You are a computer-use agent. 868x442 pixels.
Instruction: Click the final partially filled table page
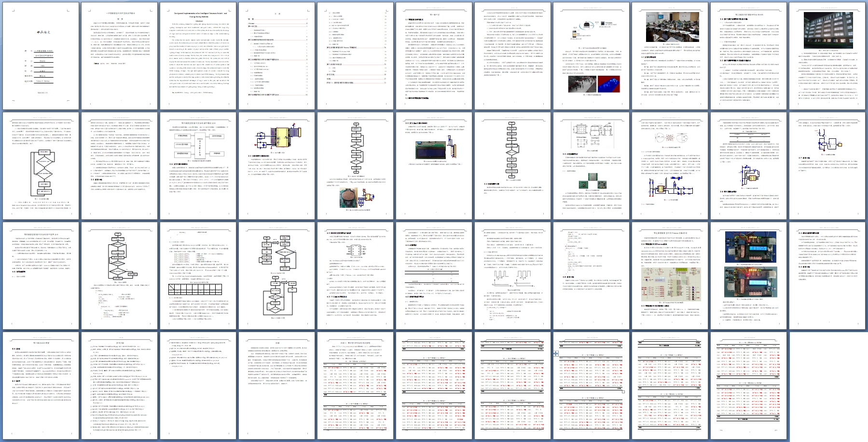(x=748, y=385)
